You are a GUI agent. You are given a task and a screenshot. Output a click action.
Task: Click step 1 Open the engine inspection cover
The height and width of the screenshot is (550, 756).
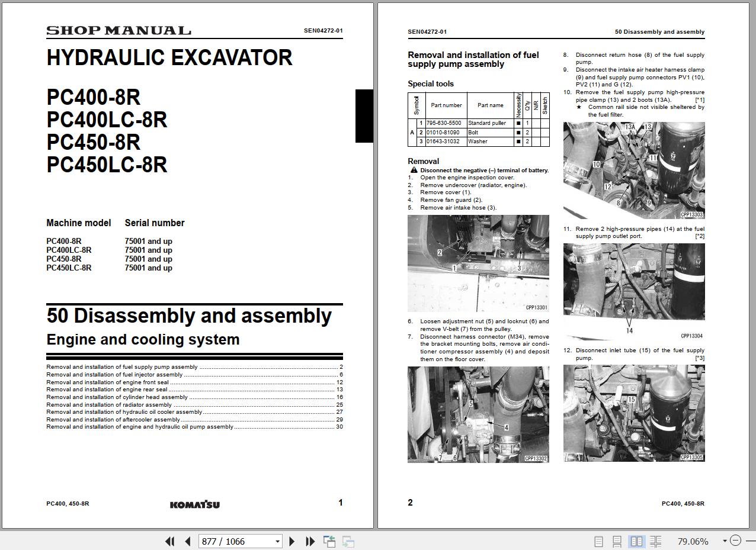461,178
